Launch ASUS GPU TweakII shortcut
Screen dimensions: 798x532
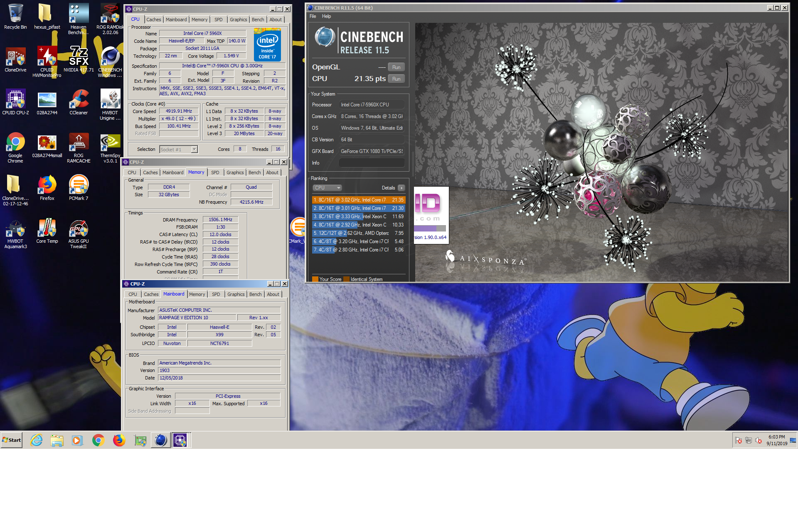pos(79,234)
